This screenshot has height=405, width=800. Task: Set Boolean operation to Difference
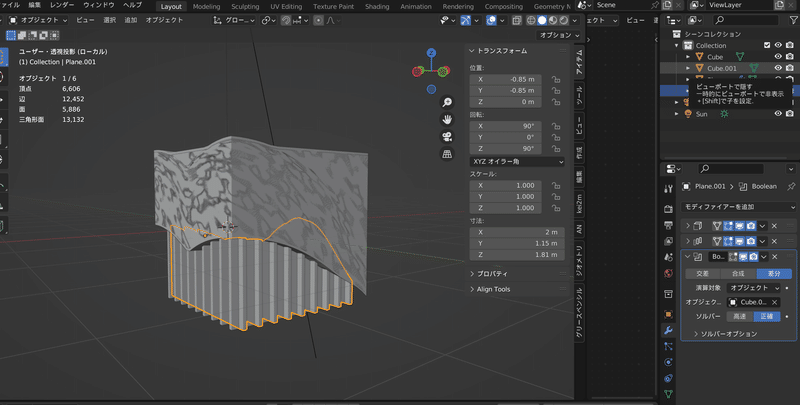774,274
